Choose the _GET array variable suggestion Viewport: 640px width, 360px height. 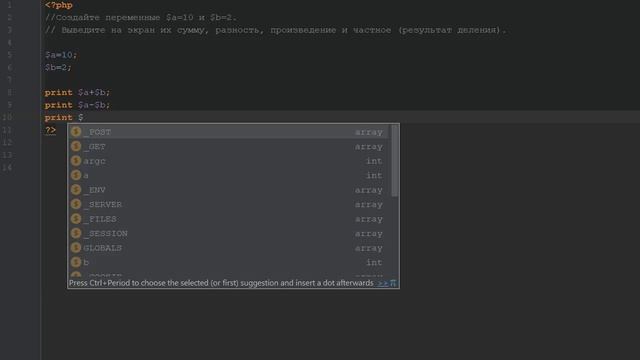229,147
